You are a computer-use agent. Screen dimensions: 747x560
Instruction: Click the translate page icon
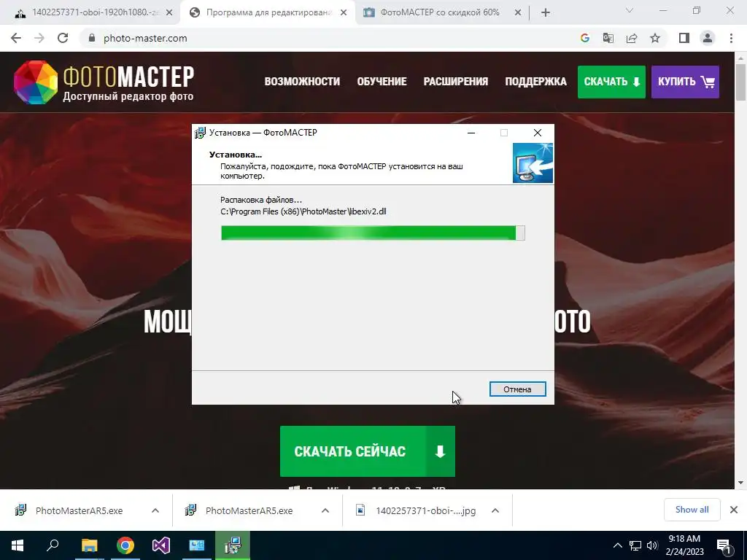click(x=608, y=38)
